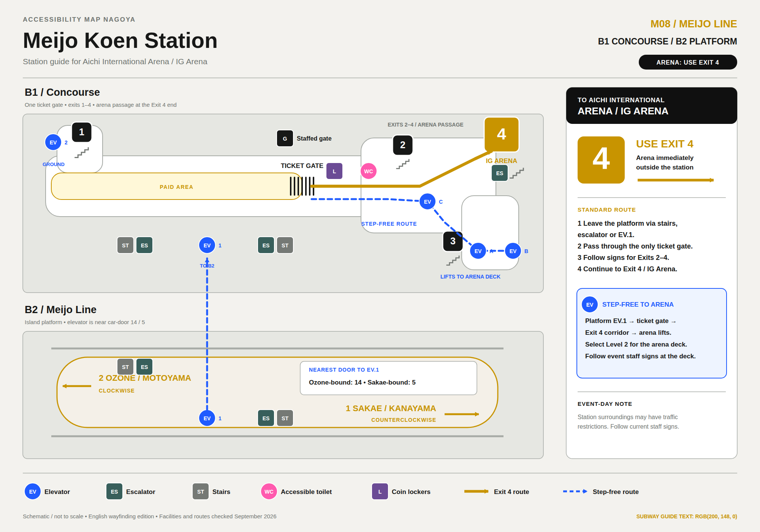Click the EV C elevator icon
Image resolution: width=760 pixels, height=532 pixels.
pos(427,202)
